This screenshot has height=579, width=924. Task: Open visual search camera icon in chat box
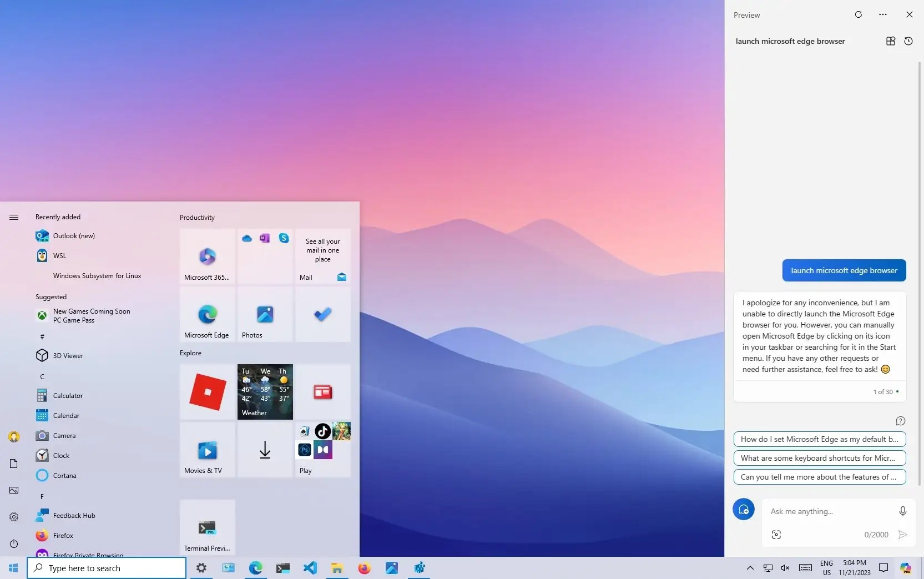pos(776,534)
